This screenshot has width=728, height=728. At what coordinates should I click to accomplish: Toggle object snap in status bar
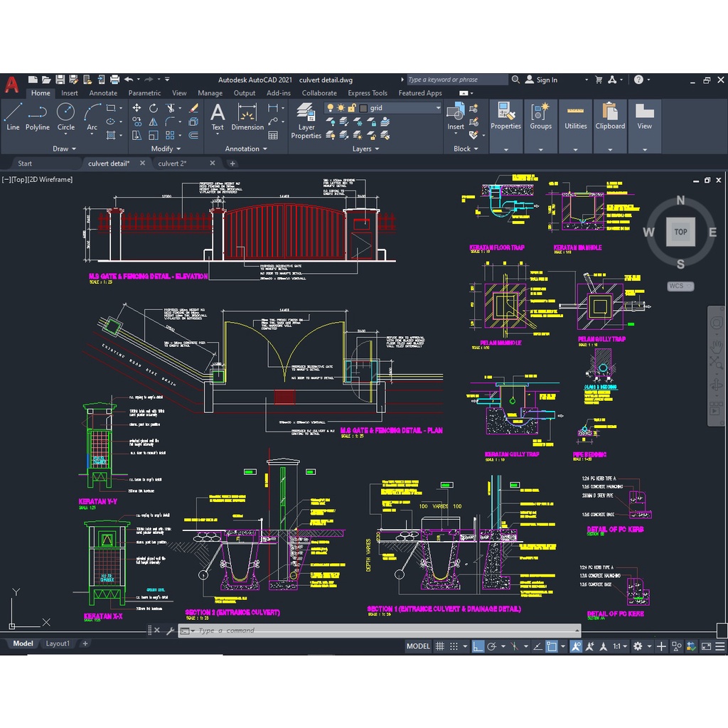pyautogui.click(x=551, y=646)
